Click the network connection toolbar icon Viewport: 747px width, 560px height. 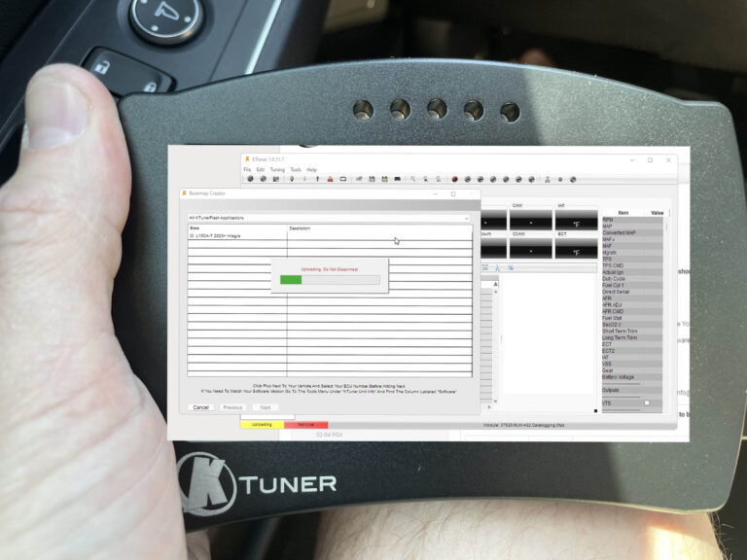pos(547,179)
